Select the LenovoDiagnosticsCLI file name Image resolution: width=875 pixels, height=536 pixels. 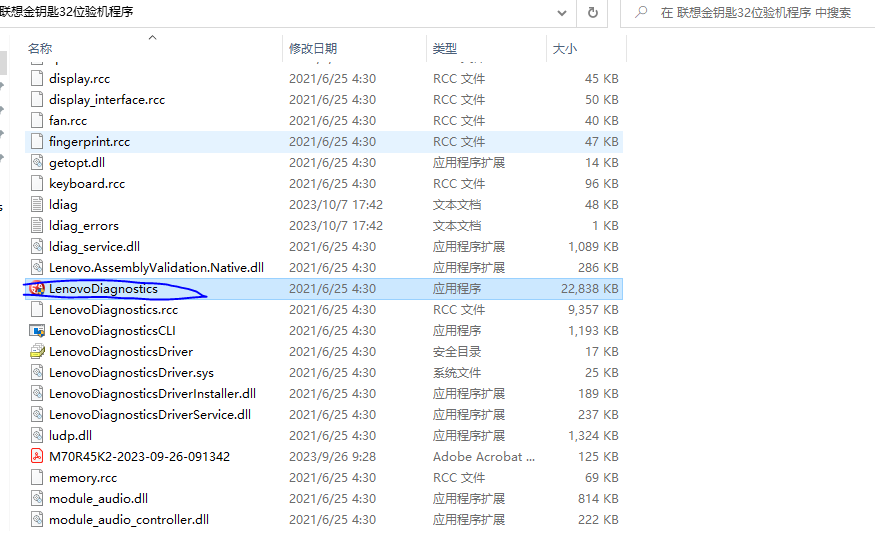coord(112,331)
